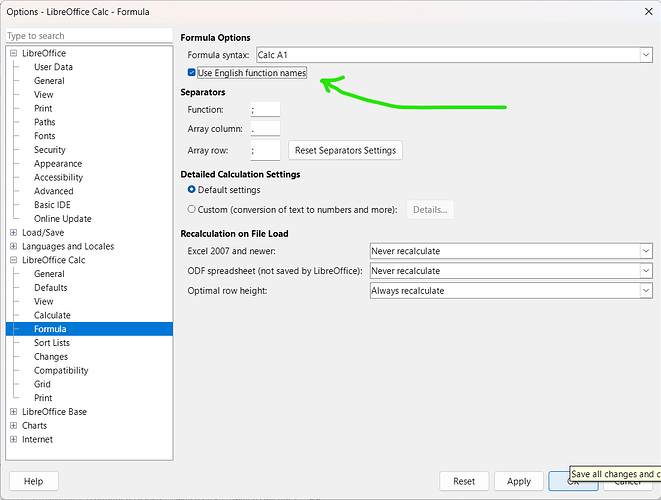Select LibreOffice Base tree label
The height and width of the screenshot is (500, 661).
[x=54, y=411]
